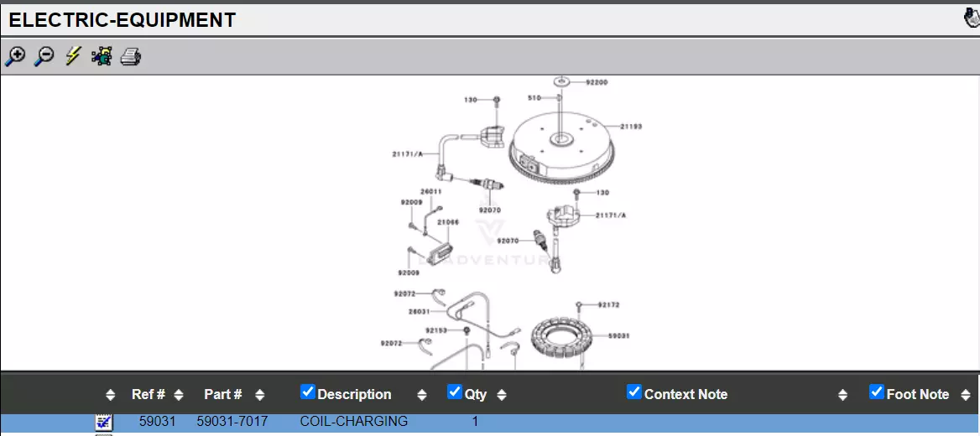Image resolution: width=980 pixels, height=436 pixels.
Task: Select the COIL-CHARGING description text
Action: pyautogui.click(x=353, y=422)
